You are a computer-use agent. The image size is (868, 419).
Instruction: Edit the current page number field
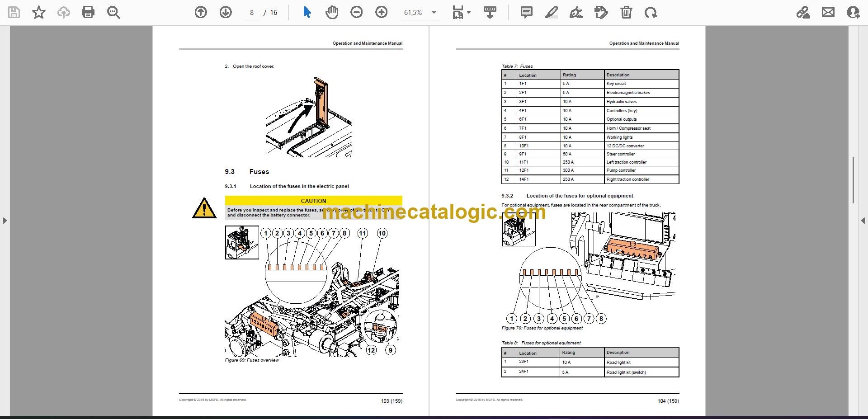pos(252,13)
